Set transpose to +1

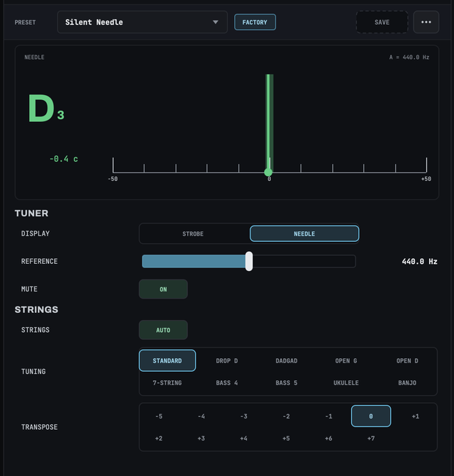coord(416,416)
